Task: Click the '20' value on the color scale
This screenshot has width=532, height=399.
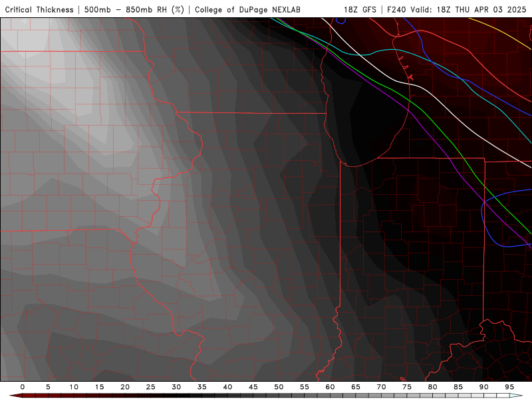Action: [125, 387]
